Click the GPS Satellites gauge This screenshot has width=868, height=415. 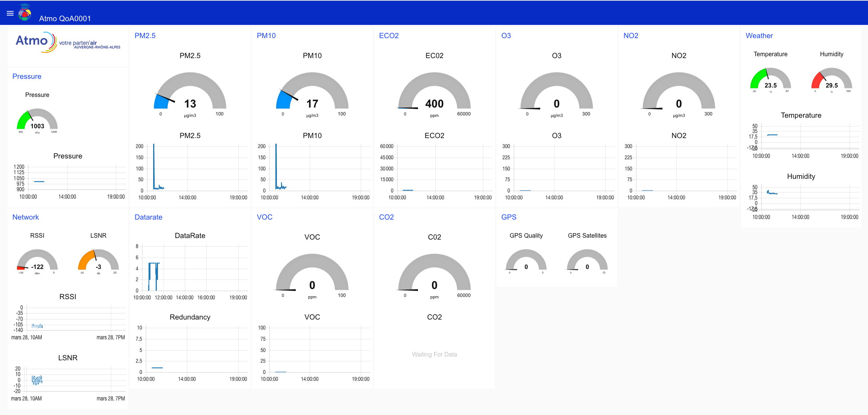tap(587, 262)
